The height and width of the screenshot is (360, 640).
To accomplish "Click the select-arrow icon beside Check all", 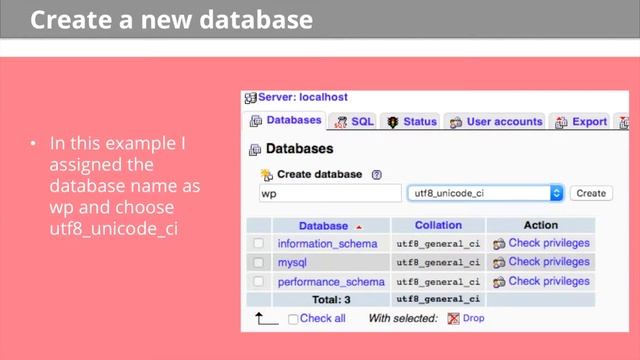I will (x=266, y=318).
